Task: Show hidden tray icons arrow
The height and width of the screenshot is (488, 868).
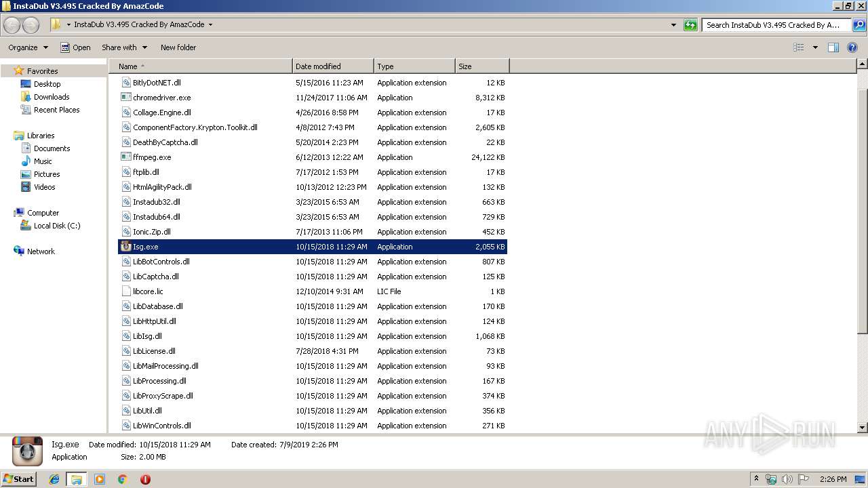Action: [757, 479]
